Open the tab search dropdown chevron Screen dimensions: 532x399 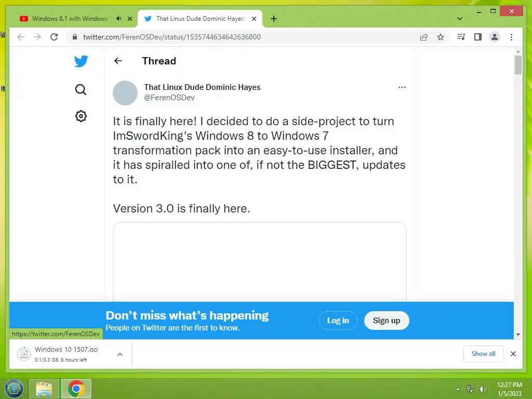pos(460,19)
